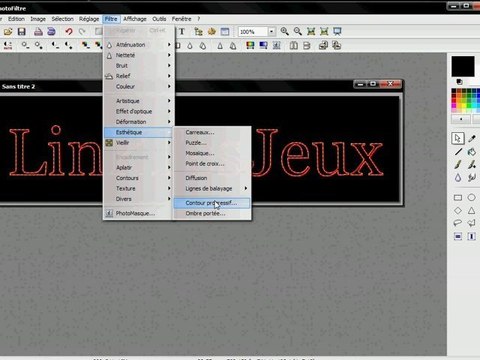480x360 pixels.
Task: Click the black foreground color box
Action: click(x=463, y=66)
